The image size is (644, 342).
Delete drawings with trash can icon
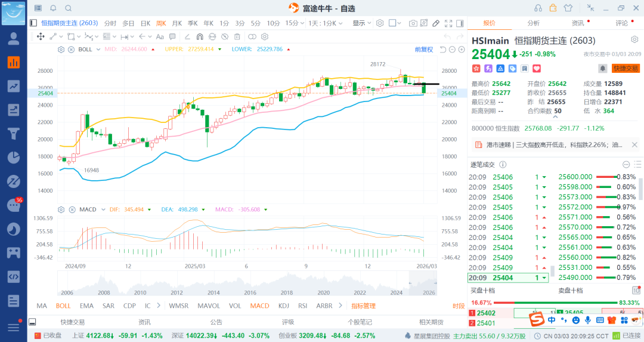point(237,36)
